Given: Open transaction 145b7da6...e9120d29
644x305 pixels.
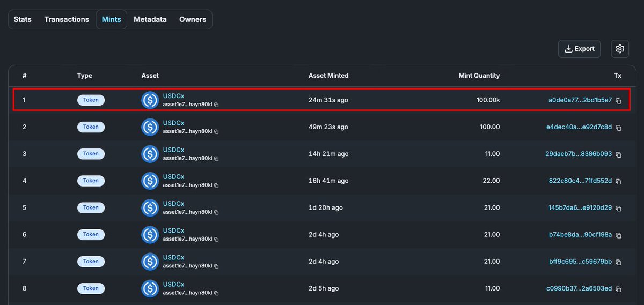Looking at the screenshot, I should point(580,207).
